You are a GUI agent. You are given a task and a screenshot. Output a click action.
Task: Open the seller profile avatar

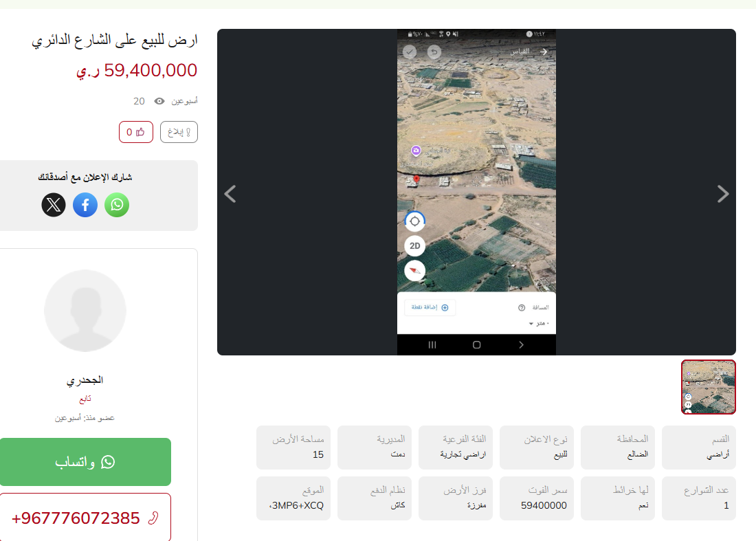pyautogui.click(x=85, y=311)
